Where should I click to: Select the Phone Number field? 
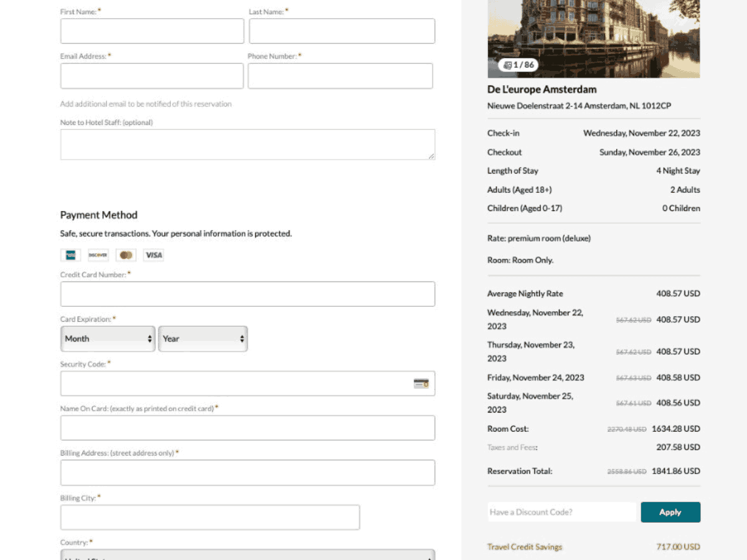341,76
